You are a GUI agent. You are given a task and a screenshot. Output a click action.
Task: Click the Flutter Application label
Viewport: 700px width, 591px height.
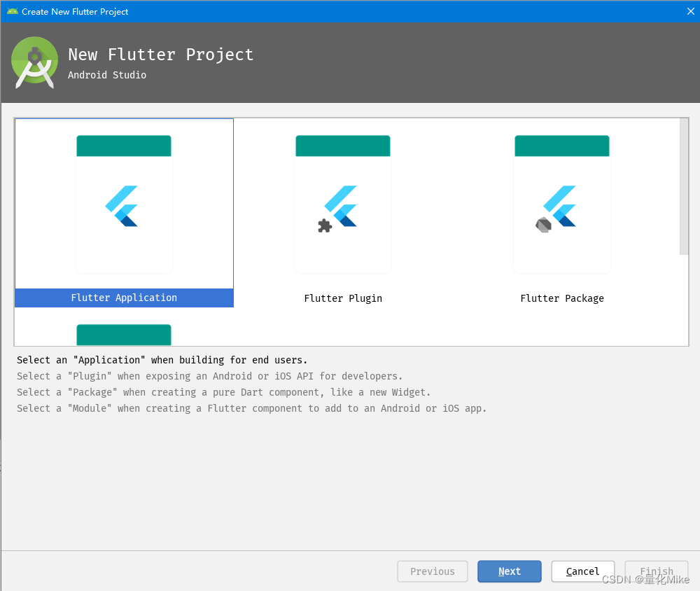coord(124,298)
